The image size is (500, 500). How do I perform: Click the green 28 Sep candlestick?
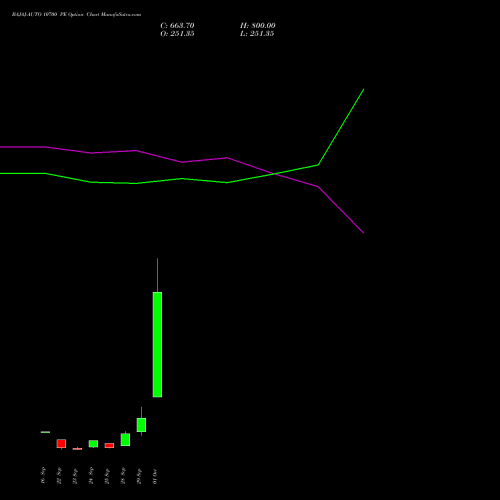click(125, 439)
